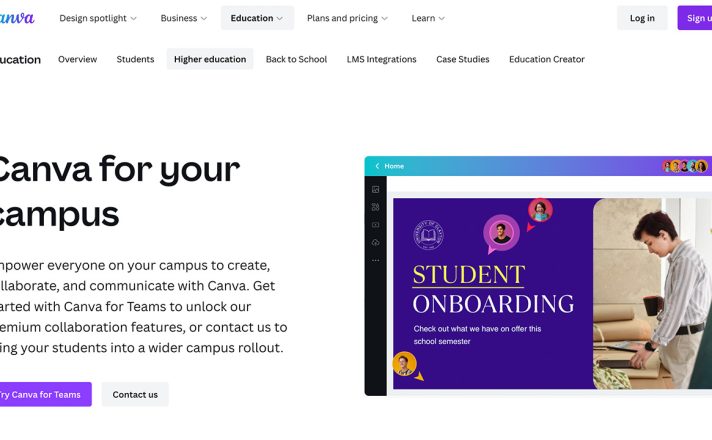The height and width of the screenshot is (440, 712).
Task: Click the 'Canva for your campus' headline
Action: pos(120,191)
